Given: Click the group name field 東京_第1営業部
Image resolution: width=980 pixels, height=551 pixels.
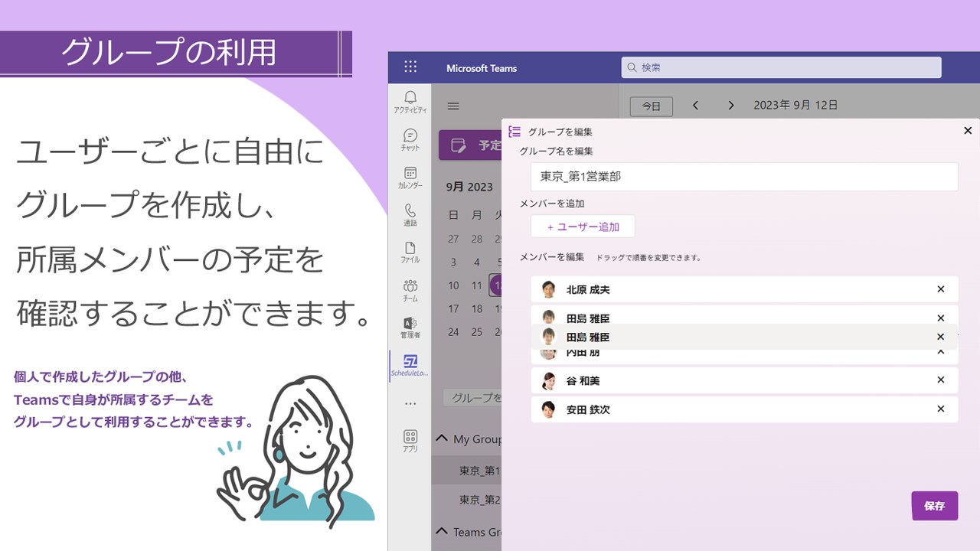Looking at the screenshot, I should 744,177.
